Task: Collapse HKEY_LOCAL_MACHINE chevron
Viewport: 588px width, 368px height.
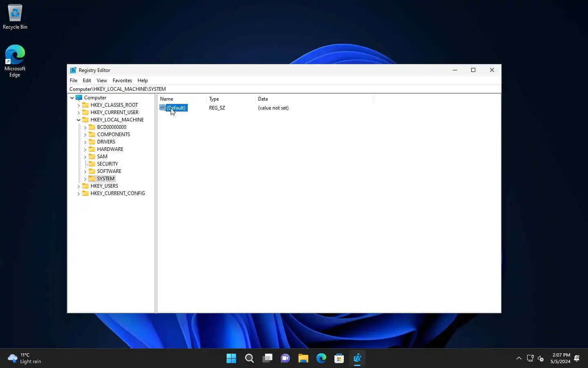Action: [x=79, y=120]
